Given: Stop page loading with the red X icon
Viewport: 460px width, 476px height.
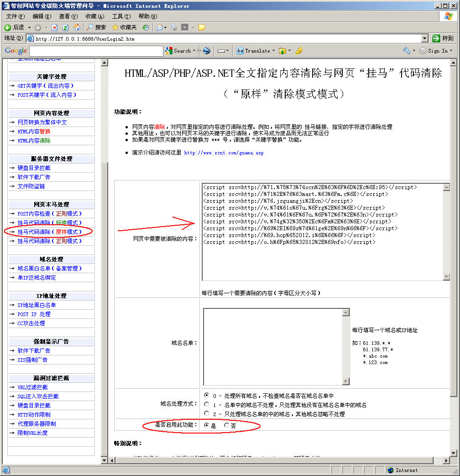Looking at the screenshot, I should 55,27.
